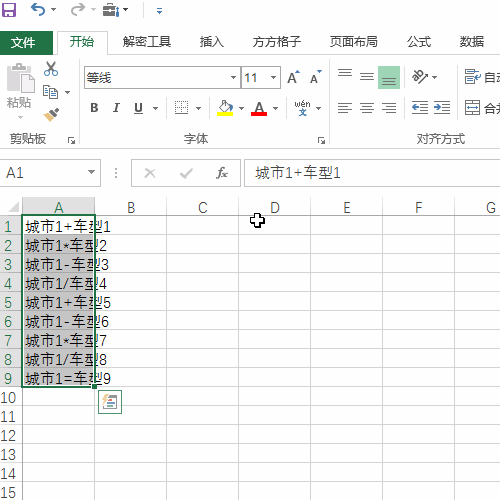Click the Copy icon
Image resolution: width=500 pixels, height=500 pixels.
(x=51, y=92)
